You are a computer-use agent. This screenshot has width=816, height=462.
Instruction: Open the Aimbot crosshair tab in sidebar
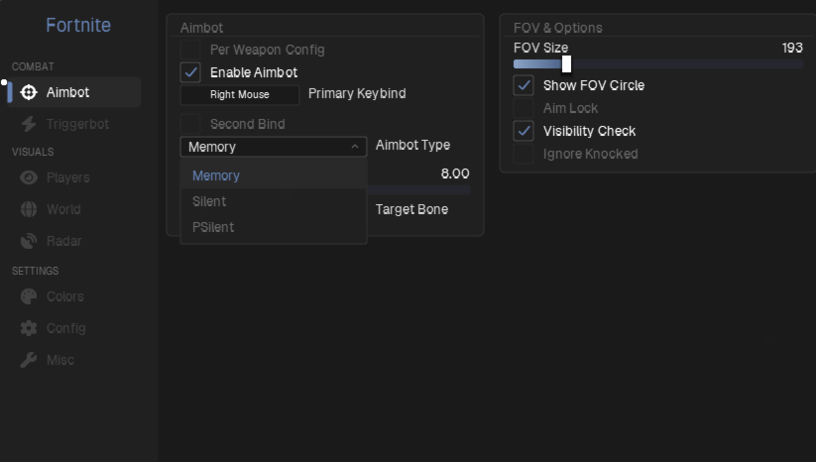[x=74, y=92]
